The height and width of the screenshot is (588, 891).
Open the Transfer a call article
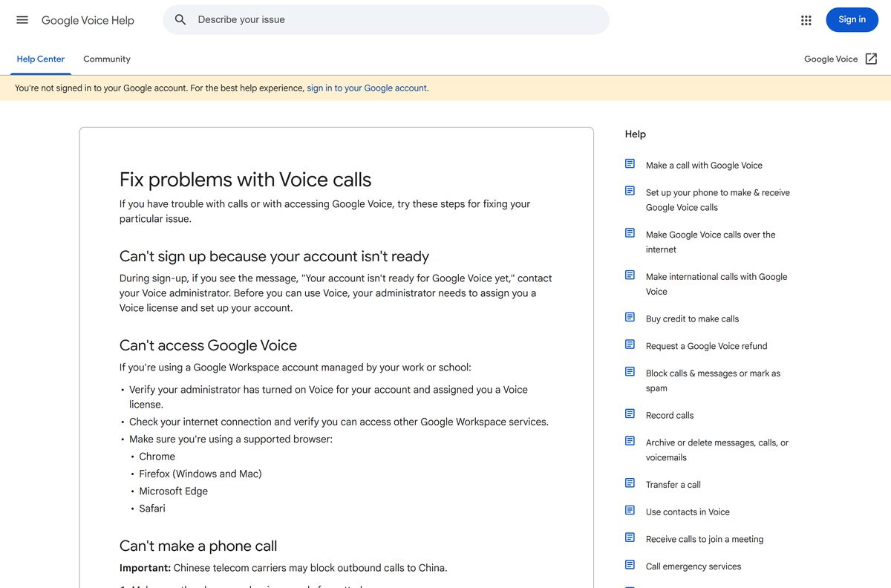click(673, 485)
